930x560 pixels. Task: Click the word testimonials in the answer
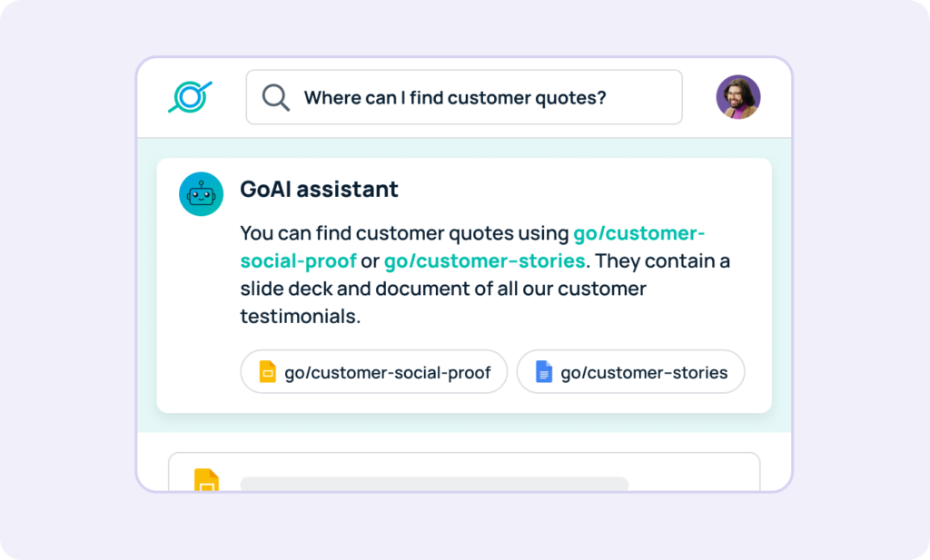pos(300,317)
